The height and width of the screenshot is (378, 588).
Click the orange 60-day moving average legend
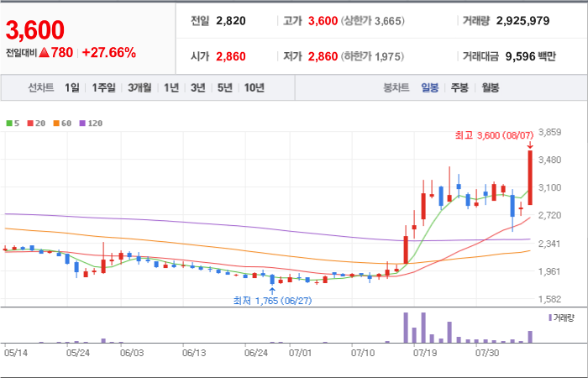(x=62, y=123)
